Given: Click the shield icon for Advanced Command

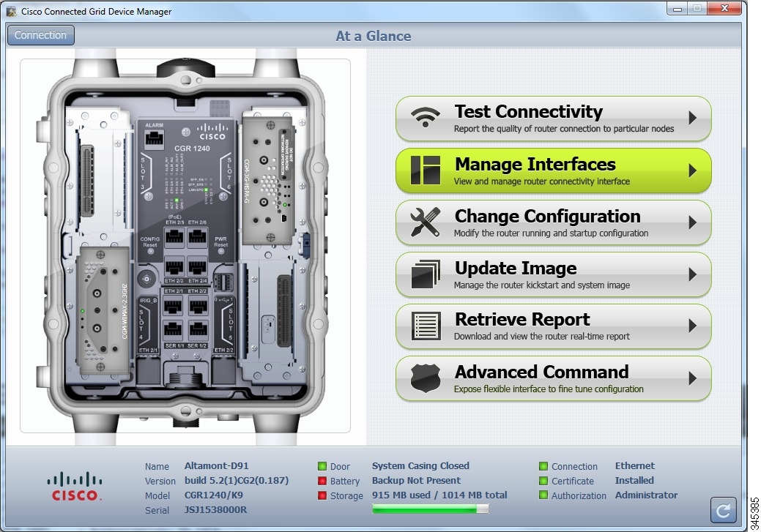Looking at the screenshot, I should coord(425,378).
